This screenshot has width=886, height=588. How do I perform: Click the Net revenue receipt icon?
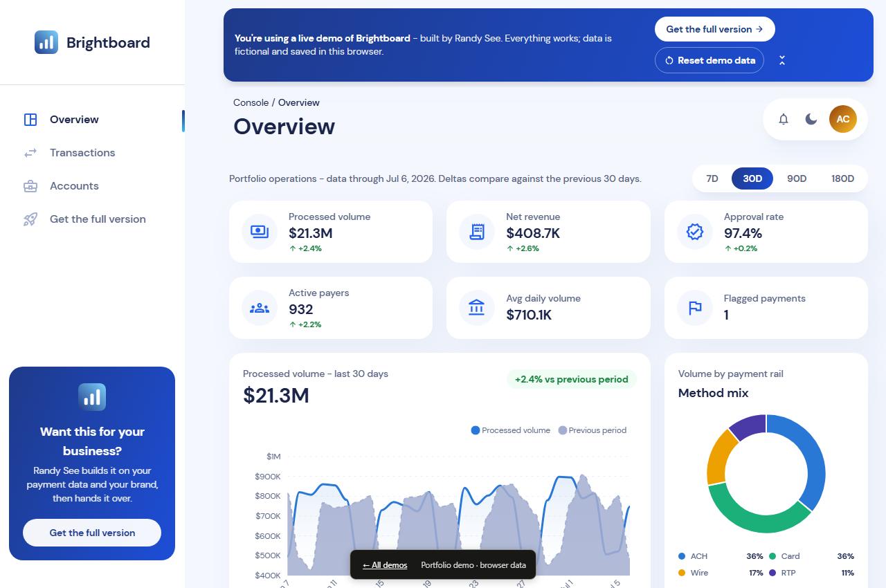[477, 232]
